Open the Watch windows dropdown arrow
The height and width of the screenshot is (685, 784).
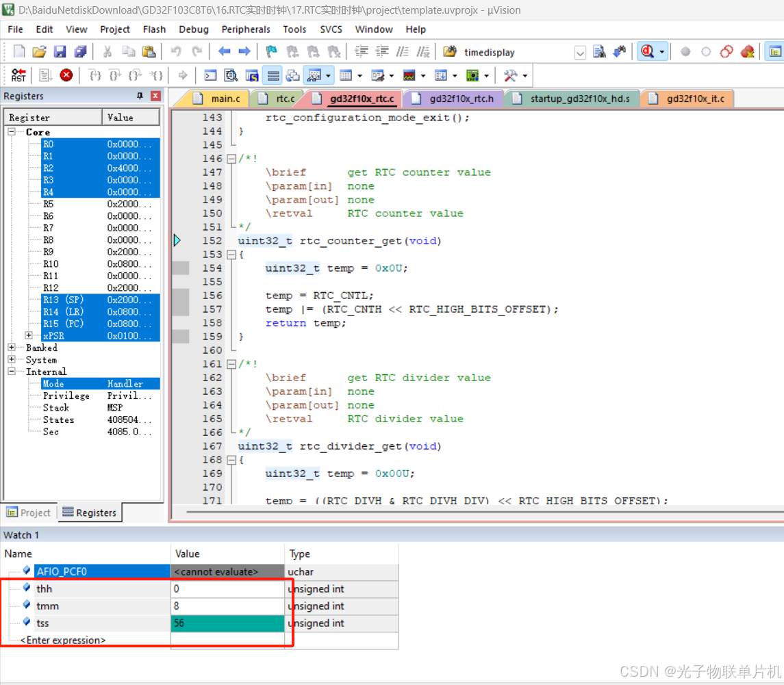tap(328, 76)
